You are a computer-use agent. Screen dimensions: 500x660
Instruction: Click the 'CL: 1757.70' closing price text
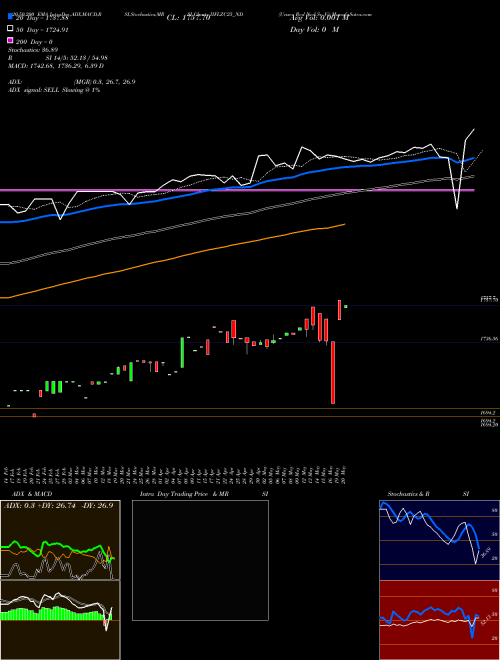(188, 18)
